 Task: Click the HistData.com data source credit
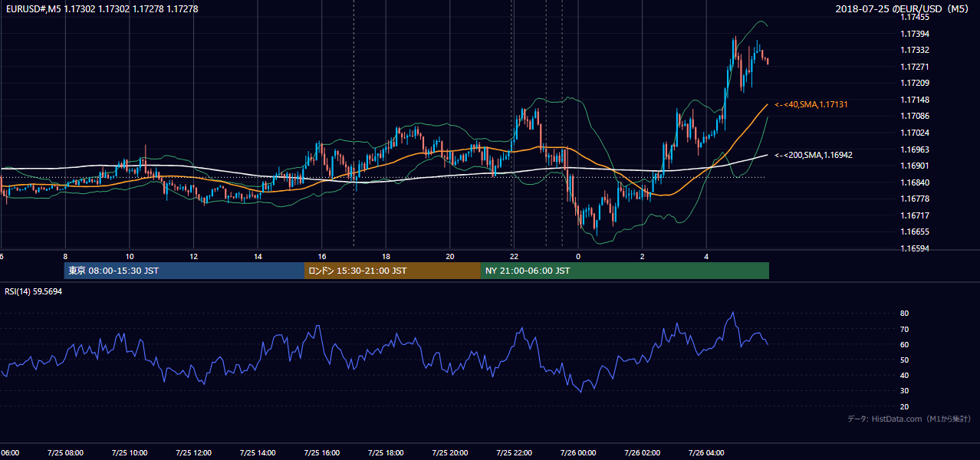(909, 419)
